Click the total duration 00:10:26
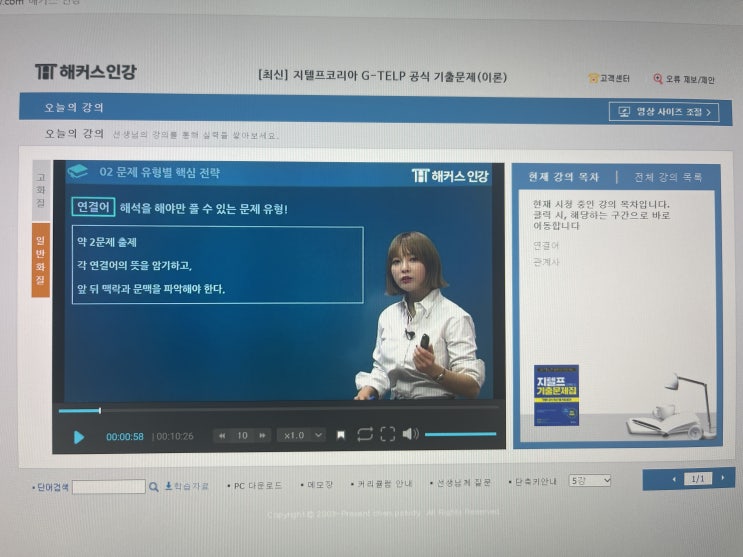 [175, 436]
